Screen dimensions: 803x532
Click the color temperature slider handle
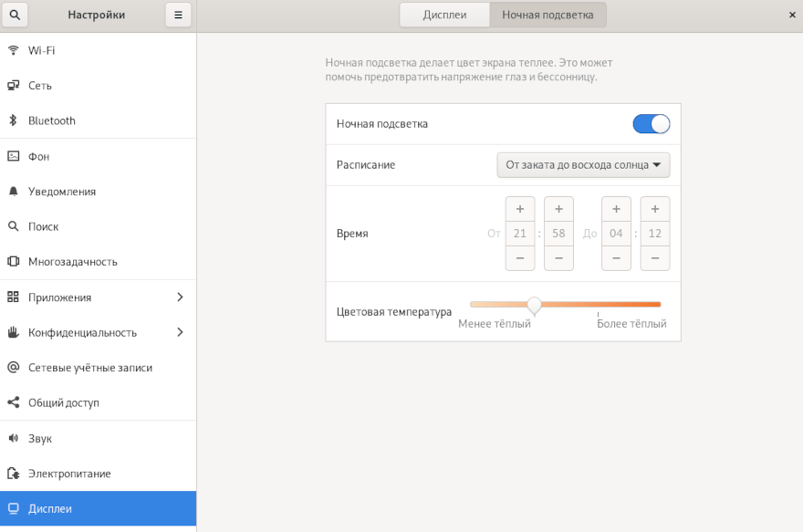coord(535,305)
